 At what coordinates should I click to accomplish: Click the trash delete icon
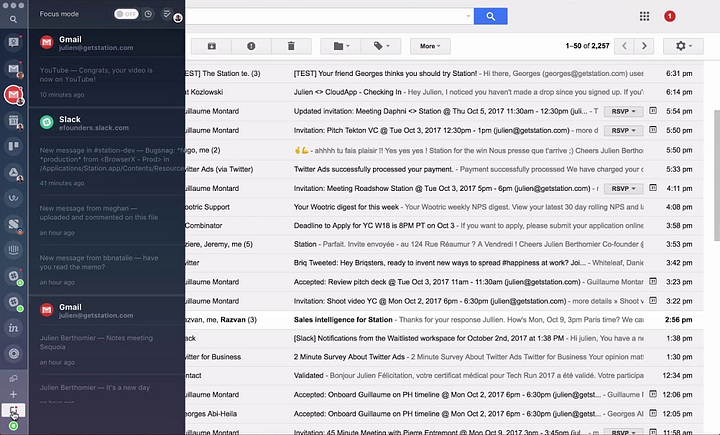pyautogui.click(x=290, y=46)
